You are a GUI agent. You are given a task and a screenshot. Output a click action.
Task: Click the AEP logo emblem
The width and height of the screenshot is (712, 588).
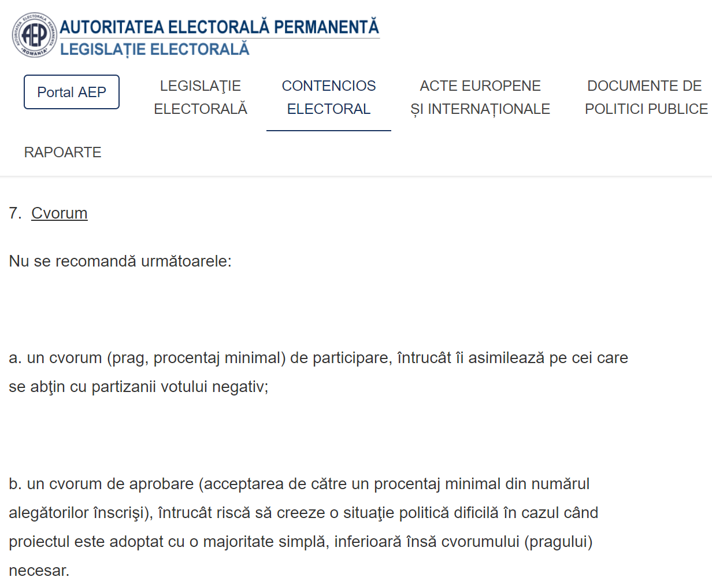pos(33,34)
